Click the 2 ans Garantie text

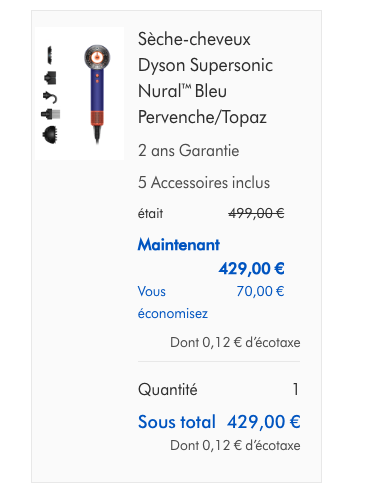point(189,151)
